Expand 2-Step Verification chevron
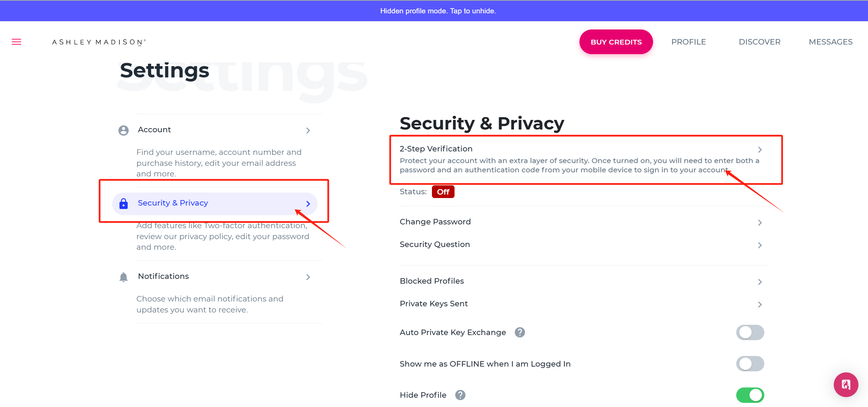 [x=760, y=150]
